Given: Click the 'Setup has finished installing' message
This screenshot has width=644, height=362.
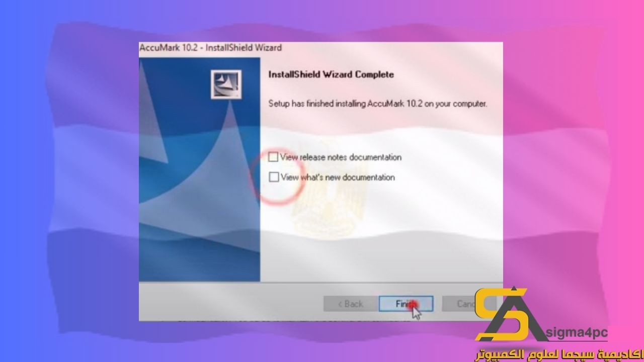Looking at the screenshot, I should 378,104.
